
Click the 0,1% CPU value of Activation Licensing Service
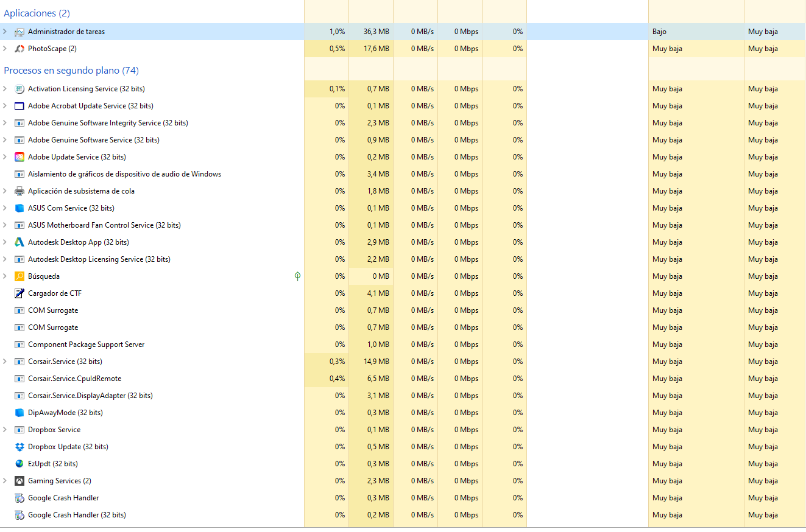(x=337, y=89)
